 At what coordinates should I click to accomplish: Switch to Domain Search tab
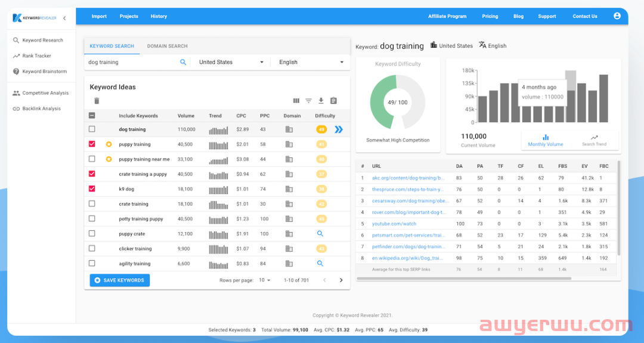[x=167, y=46]
